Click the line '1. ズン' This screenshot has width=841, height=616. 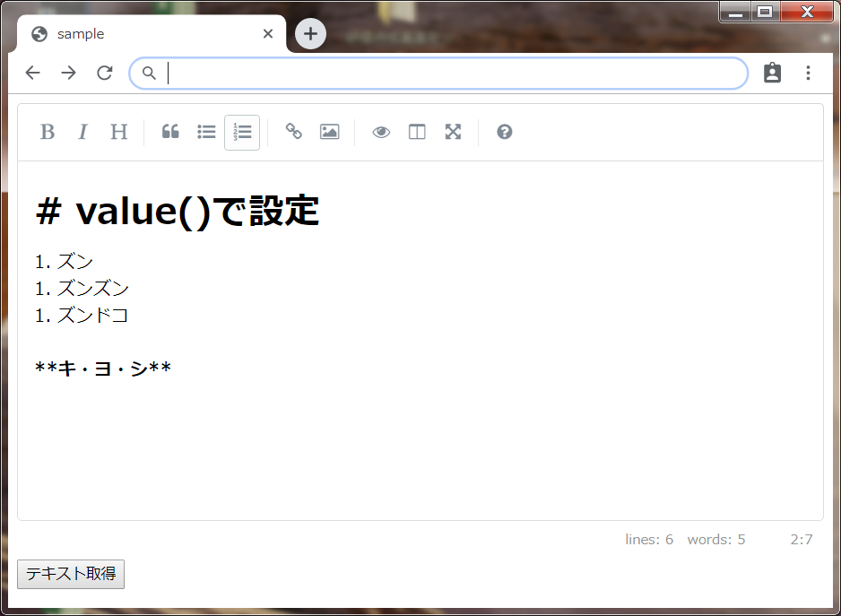65,262
